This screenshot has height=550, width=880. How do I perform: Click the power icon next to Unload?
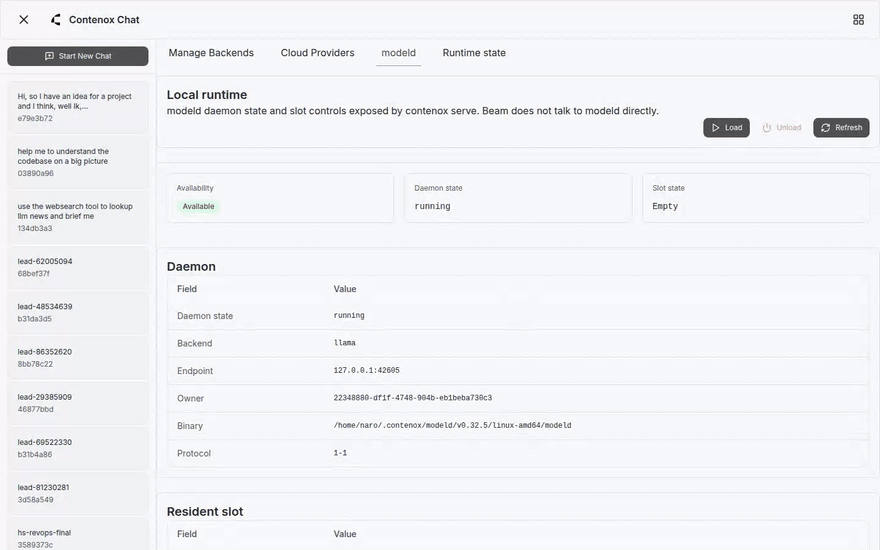pyautogui.click(x=767, y=128)
